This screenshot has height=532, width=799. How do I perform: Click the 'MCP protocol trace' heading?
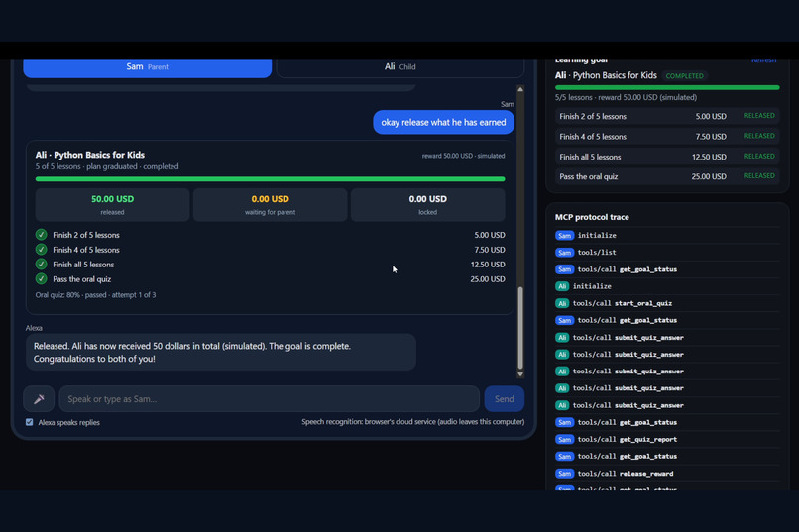point(592,217)
